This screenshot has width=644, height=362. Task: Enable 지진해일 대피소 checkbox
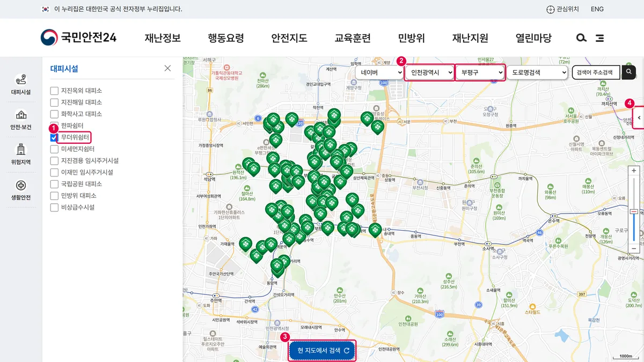54,102
